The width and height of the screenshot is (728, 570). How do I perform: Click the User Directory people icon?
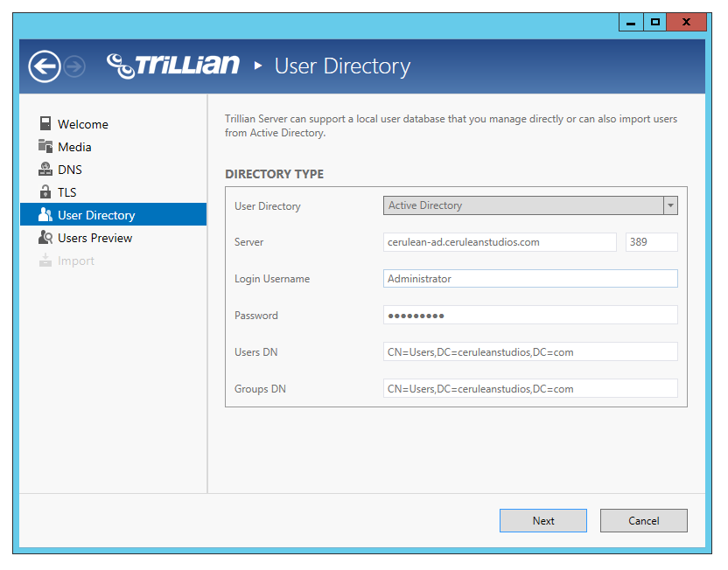coord(45,214)
